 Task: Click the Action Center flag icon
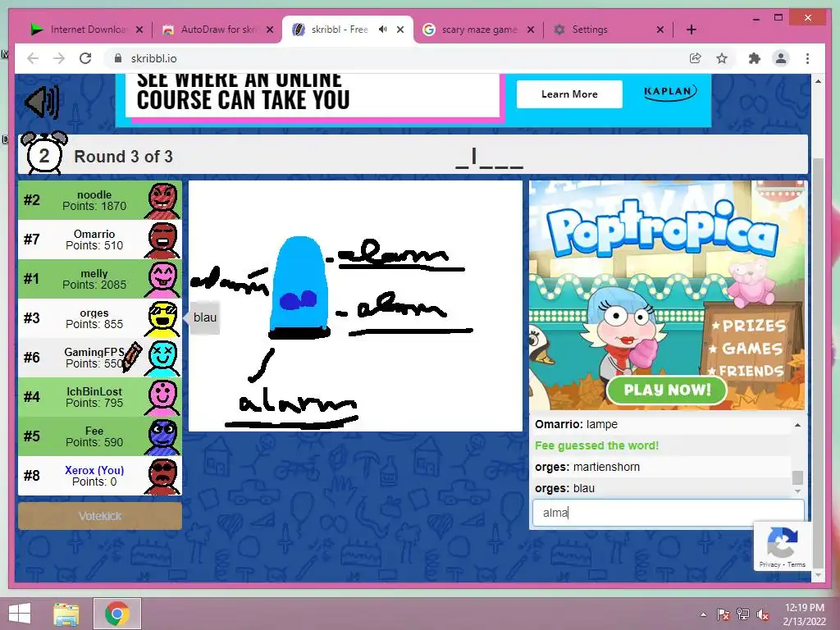(724, 614)
